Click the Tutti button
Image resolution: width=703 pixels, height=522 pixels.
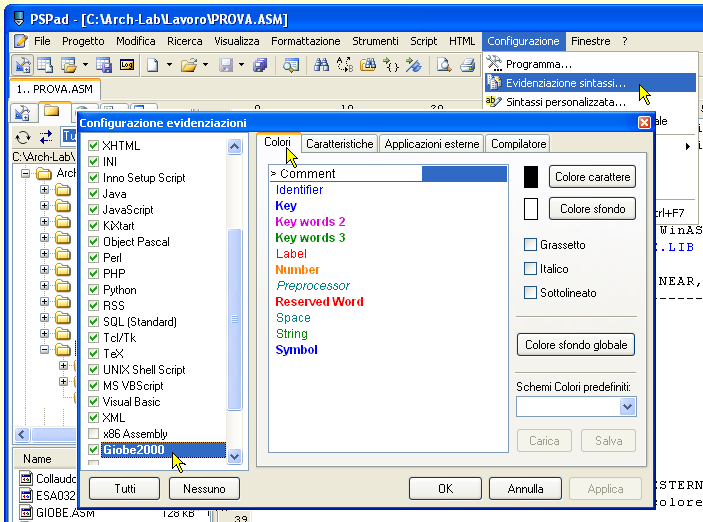(125, 488)
